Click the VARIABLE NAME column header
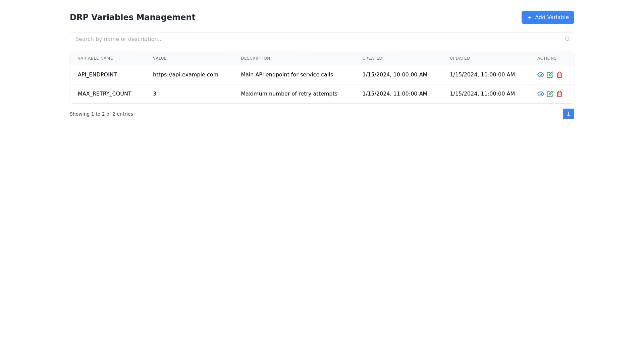This screenshot has height=362, width=644. click(x=95, y=58)
